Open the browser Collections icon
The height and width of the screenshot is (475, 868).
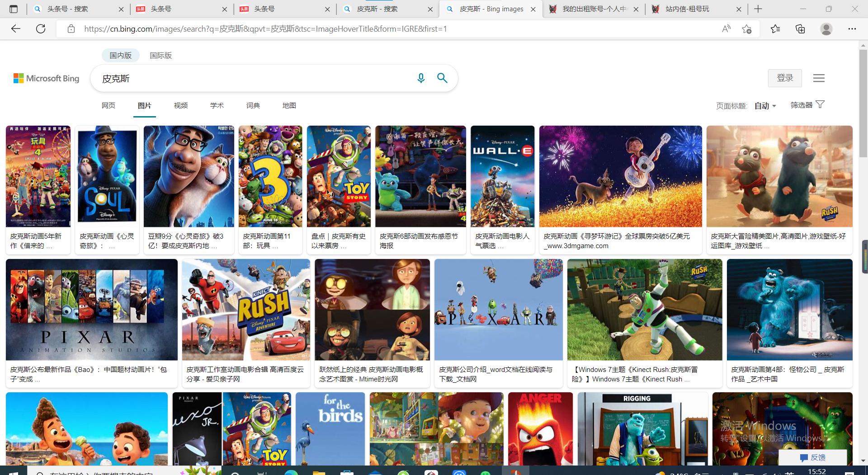tap(800, 29)
